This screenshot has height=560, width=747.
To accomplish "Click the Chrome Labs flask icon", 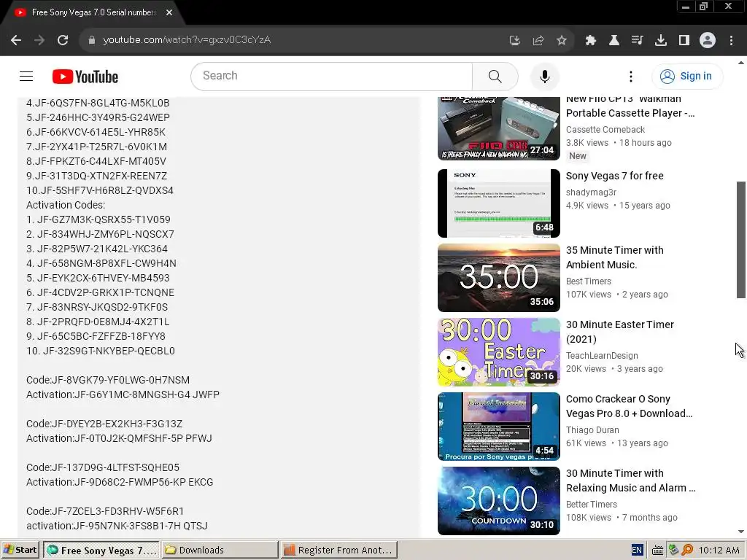I will click(614, 41).
